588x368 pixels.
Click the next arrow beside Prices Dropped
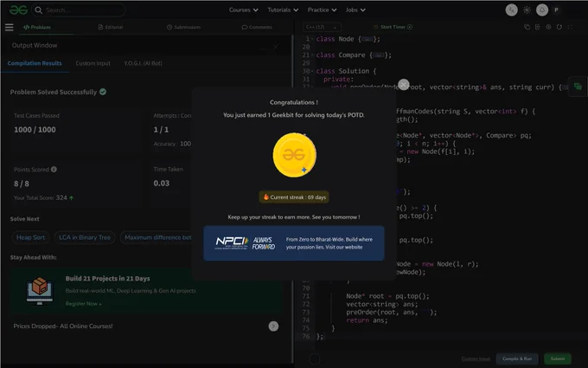point(273,326)
